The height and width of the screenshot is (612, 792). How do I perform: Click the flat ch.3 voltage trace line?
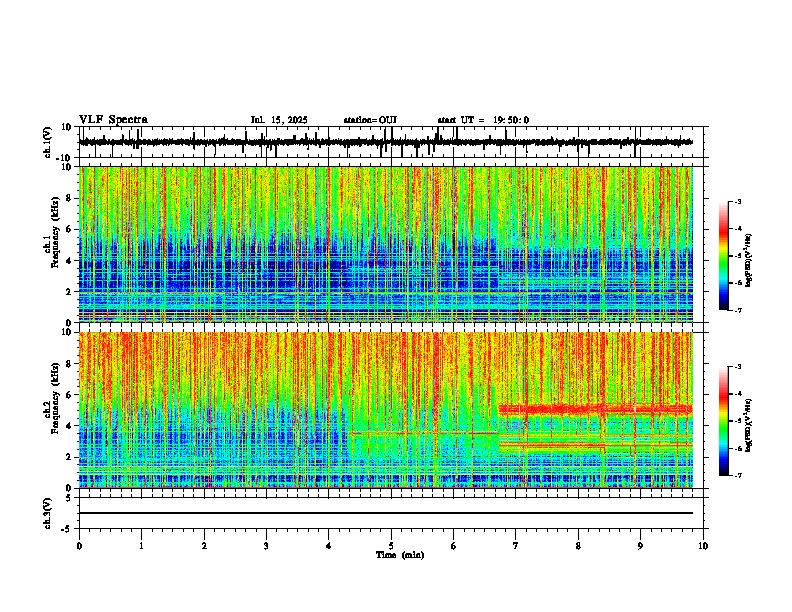[385, 513]
